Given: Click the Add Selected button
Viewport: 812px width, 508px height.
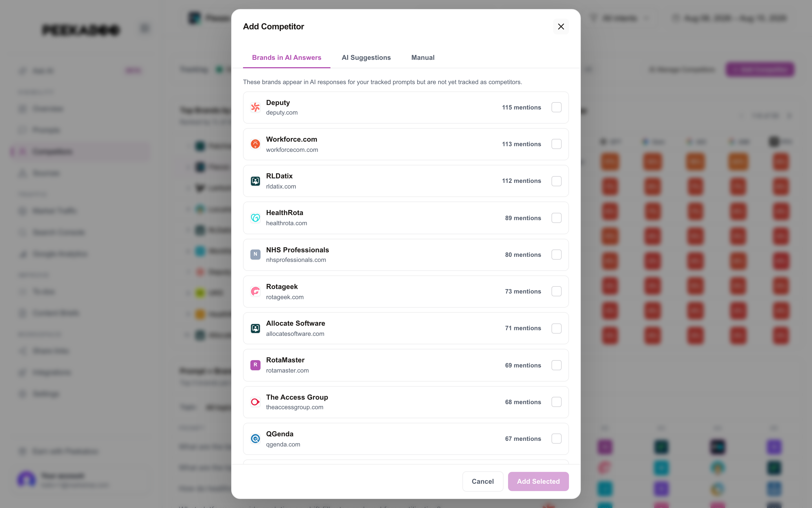Looking at the screenshot, I should [x=538, y=481].
